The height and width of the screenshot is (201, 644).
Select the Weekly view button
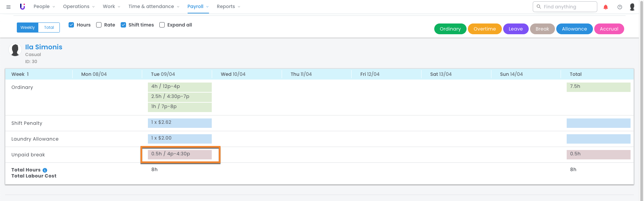point(28,28)
